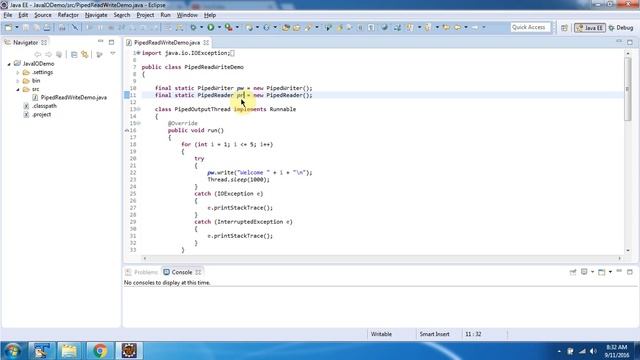Screen dimensions: 640x360
Task: Run the program with green Run button
Action: click(x=211, y=27)
